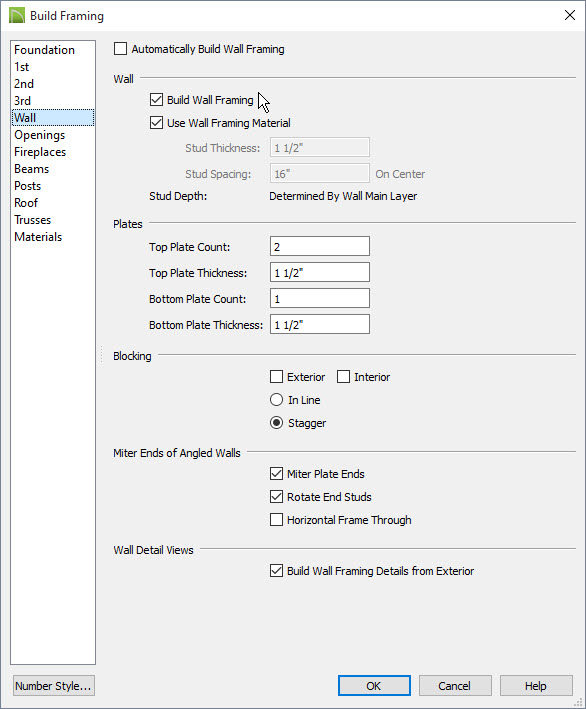Enable Automatically Build Wall Framing checkbox
This screenshot has width=586, height=709.
tap(120, 49)
